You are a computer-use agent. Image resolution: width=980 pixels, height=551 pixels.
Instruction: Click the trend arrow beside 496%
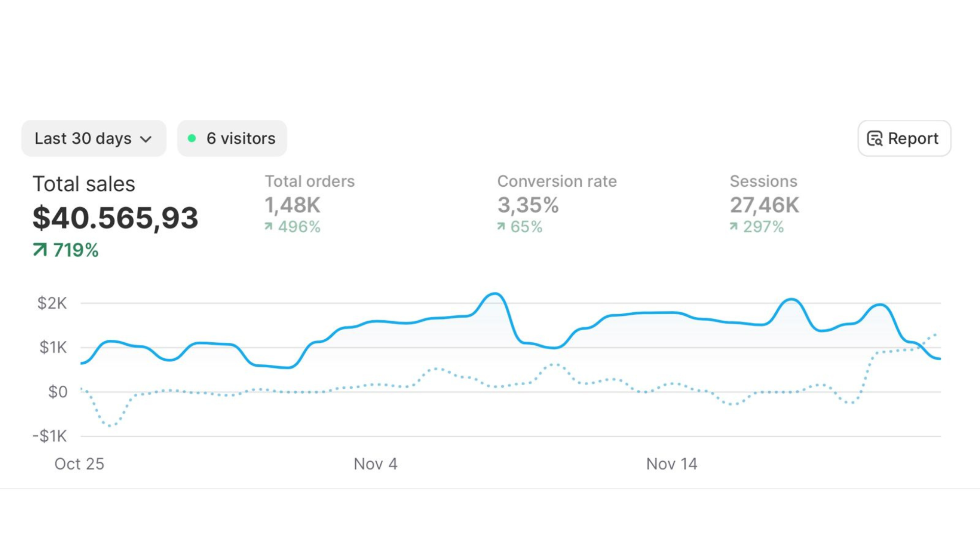268,226
